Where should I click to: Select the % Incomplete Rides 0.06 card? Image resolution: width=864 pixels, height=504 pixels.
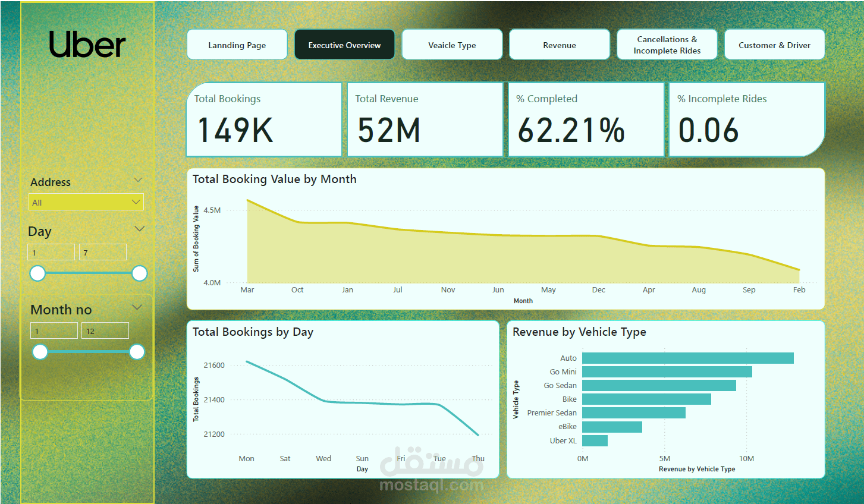[747, 119]
